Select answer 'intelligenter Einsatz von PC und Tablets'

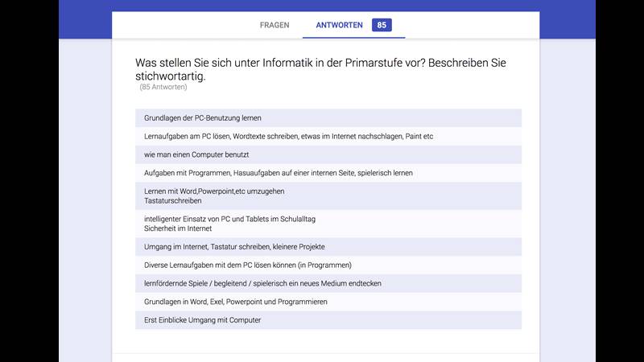328,224
